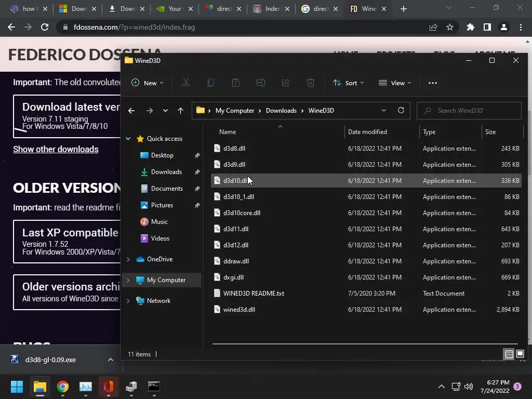Open Chrome extensions puzzle icon
532x399 pixels.
pos(471,27)
